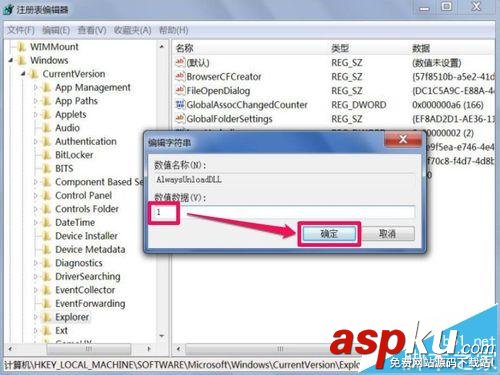Click the 数值数据 value input field

(284, 212)
